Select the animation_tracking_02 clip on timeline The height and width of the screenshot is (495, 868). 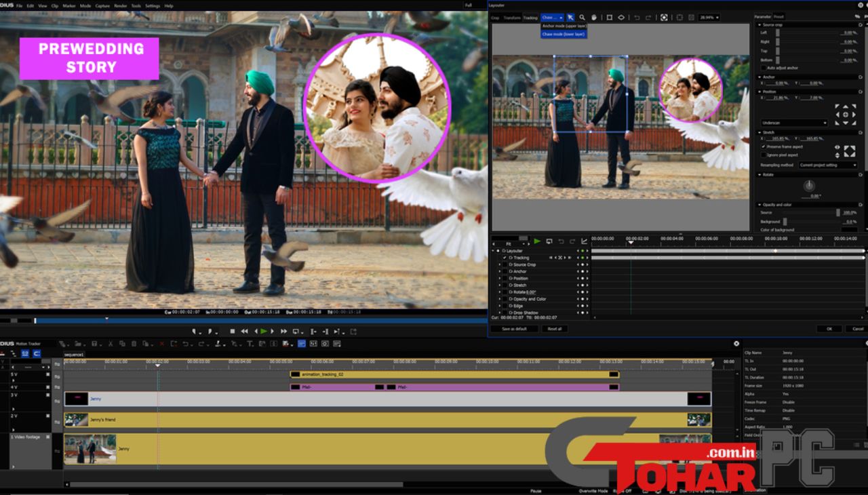point(454,374)
